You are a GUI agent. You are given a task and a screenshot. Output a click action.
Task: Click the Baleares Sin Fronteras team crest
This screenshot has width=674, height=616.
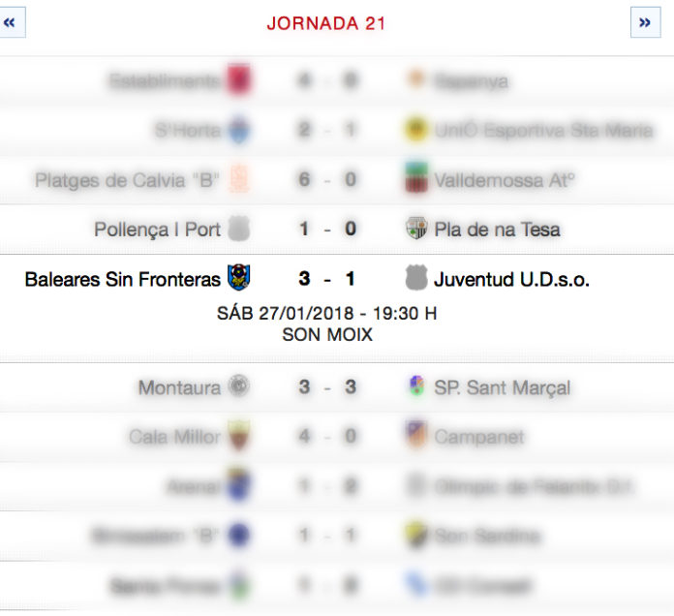pyautogui.click(x=238, y=277)
